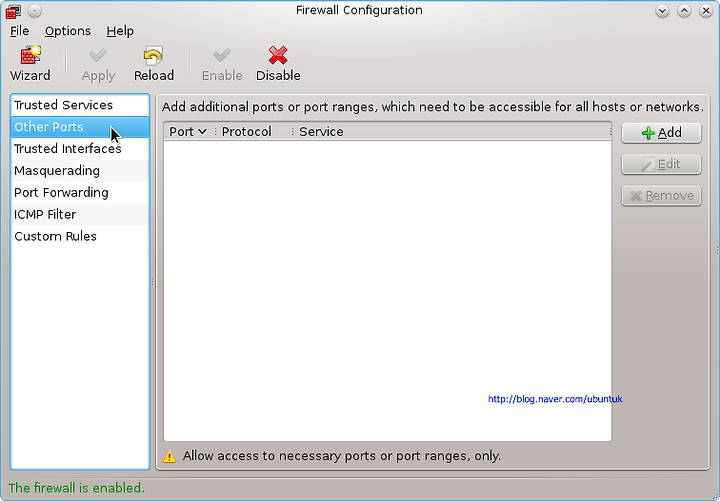Image resolution: width=720 pixels, height=501 pixels.
Task: Click the 'The firewall is enabled.' status text
Action: (x=76, y=488)
